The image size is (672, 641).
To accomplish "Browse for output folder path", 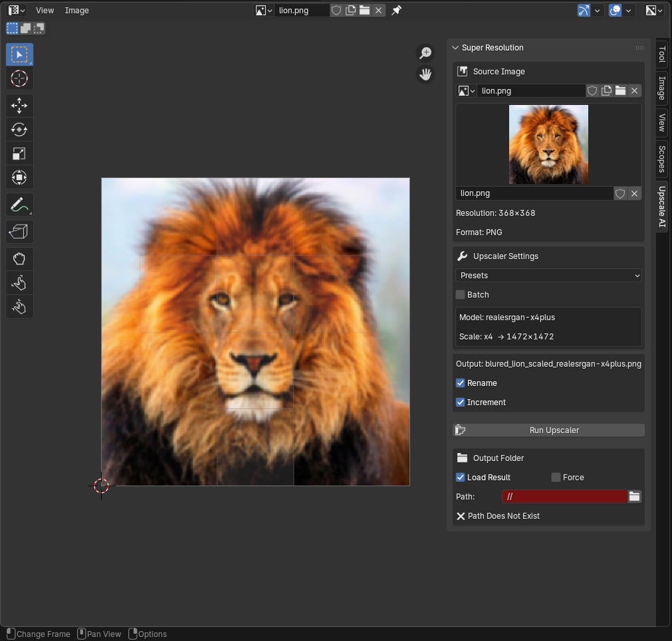I will (635, 496).
